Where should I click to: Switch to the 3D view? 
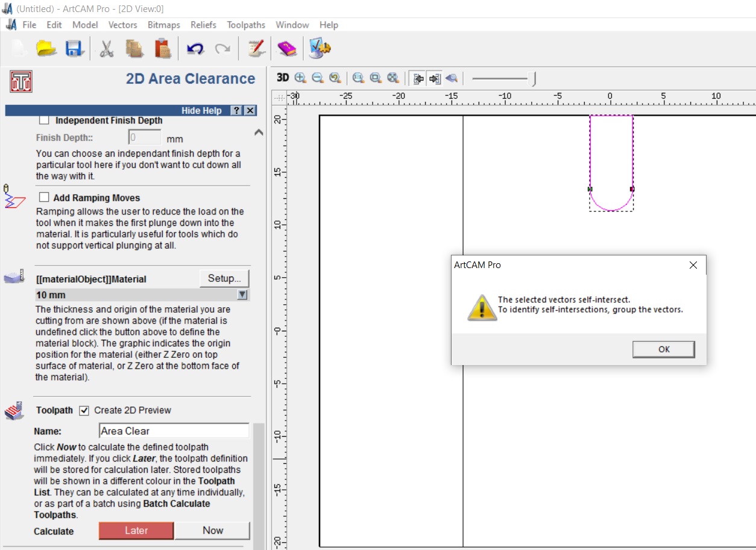[283, 78]
